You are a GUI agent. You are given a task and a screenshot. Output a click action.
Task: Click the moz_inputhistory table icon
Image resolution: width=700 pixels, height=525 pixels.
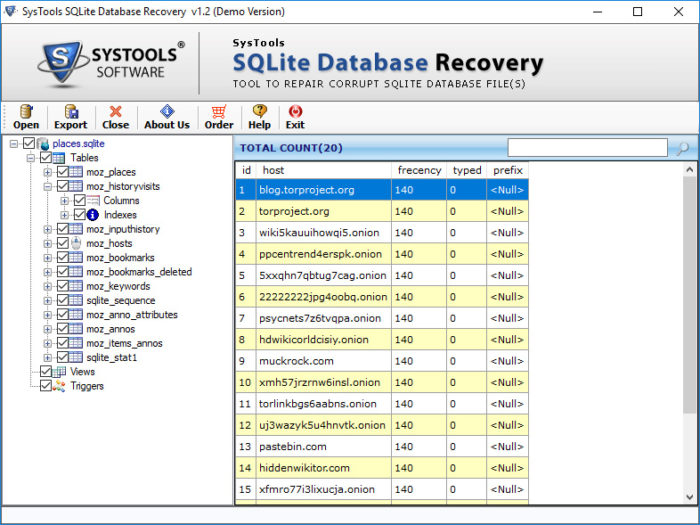click(75, 229)
